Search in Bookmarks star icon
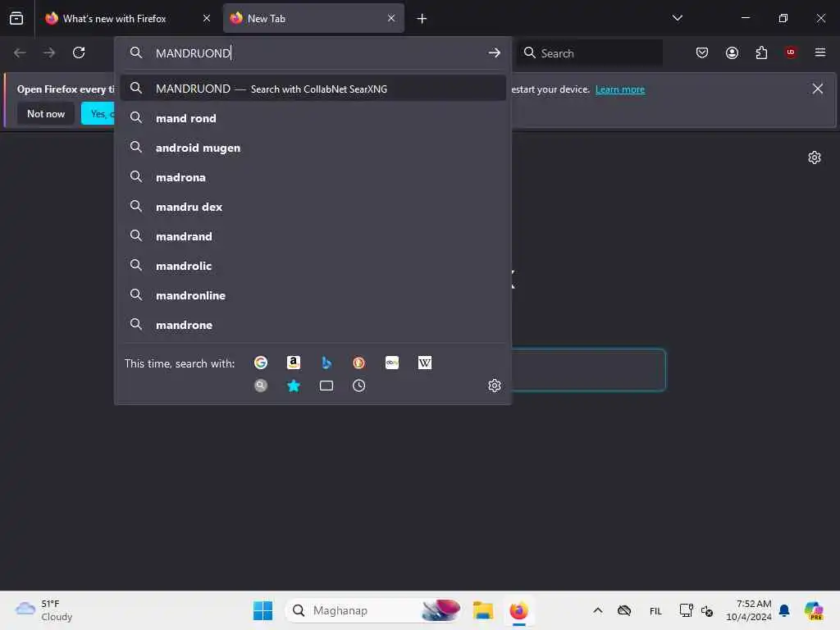 (x=294, y=386)
